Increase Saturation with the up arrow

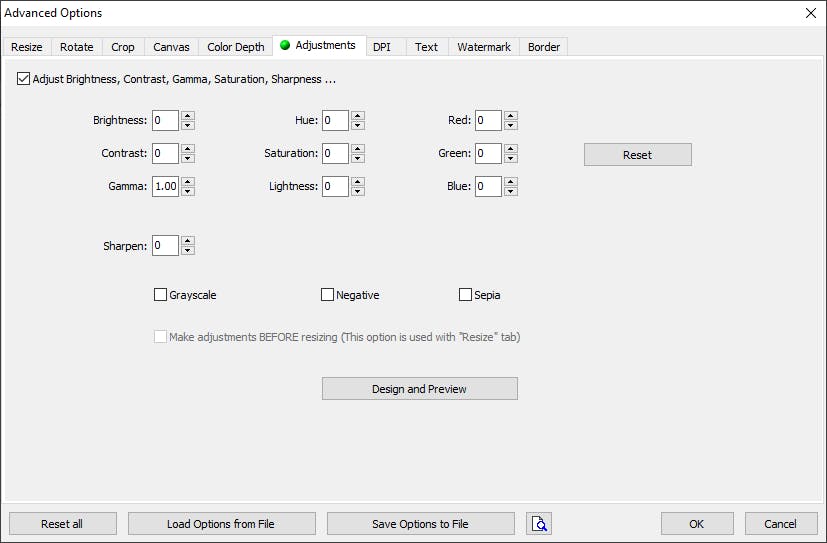[358, 149]
